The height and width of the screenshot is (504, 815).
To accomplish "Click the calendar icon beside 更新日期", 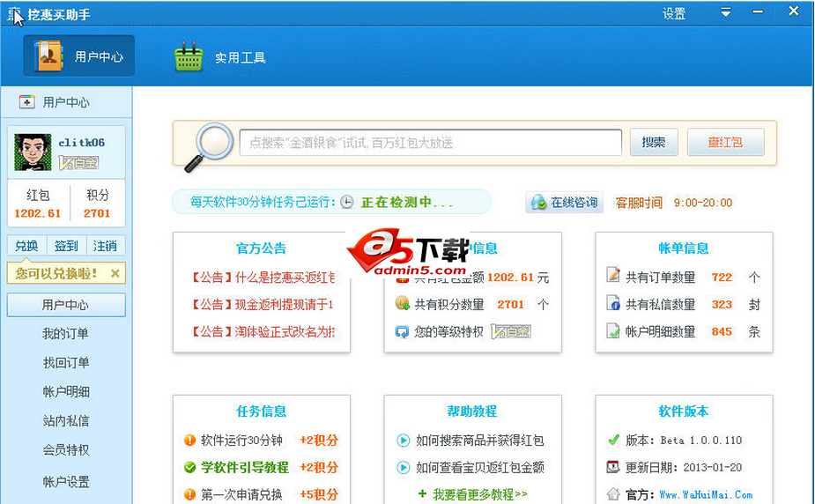I will tap(613, 467).
